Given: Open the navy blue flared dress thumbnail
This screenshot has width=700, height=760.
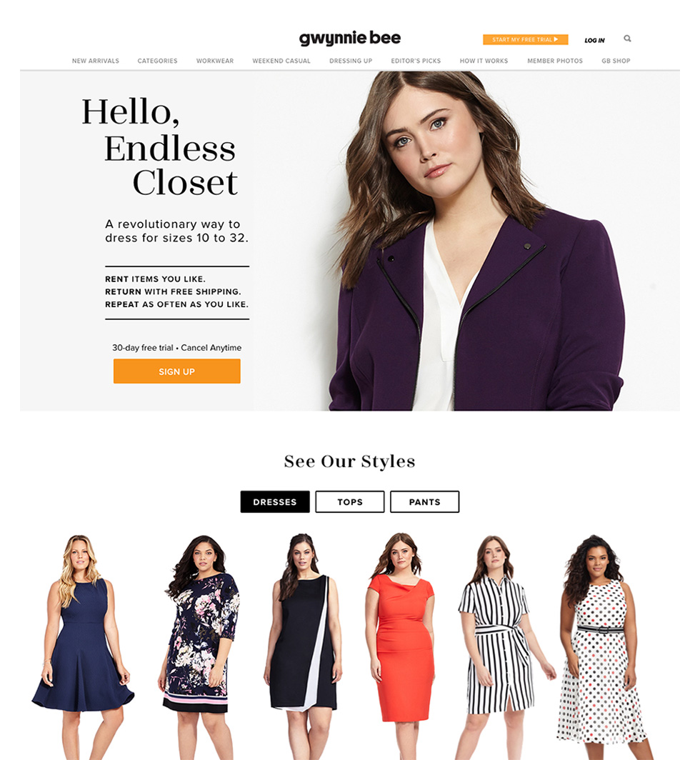Looking at the screenshot, I should pyautogui.click(x=83, y=647).
